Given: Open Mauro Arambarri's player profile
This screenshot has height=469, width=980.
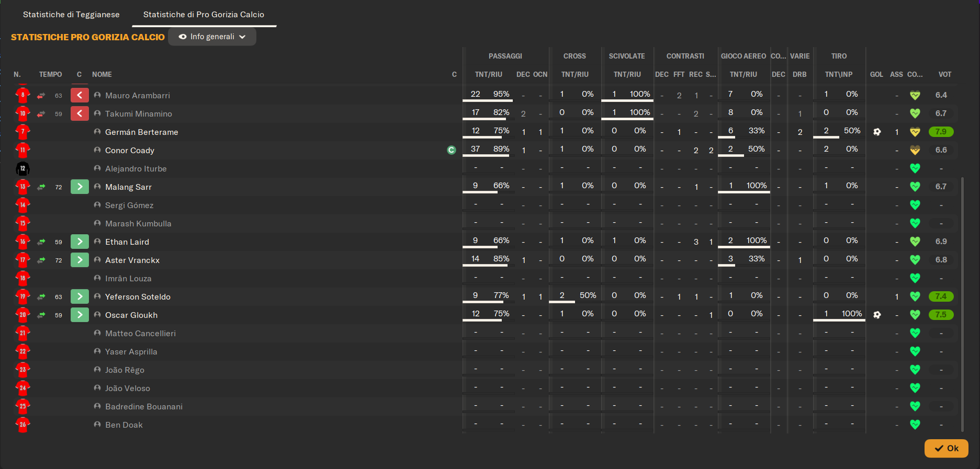Looking at the screenshot, I should (138, 95).
